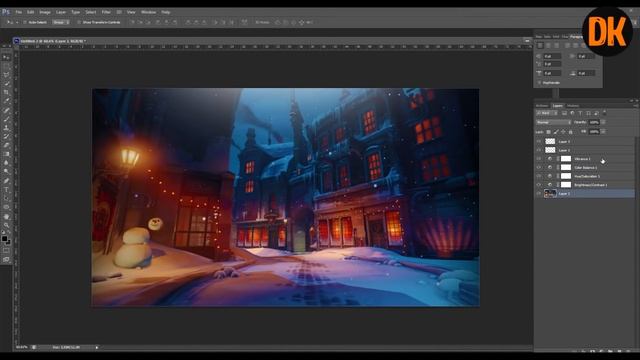Toggle the Hyphenate checkbox
The image size is (640, 360).
click(x=539, y=83)
